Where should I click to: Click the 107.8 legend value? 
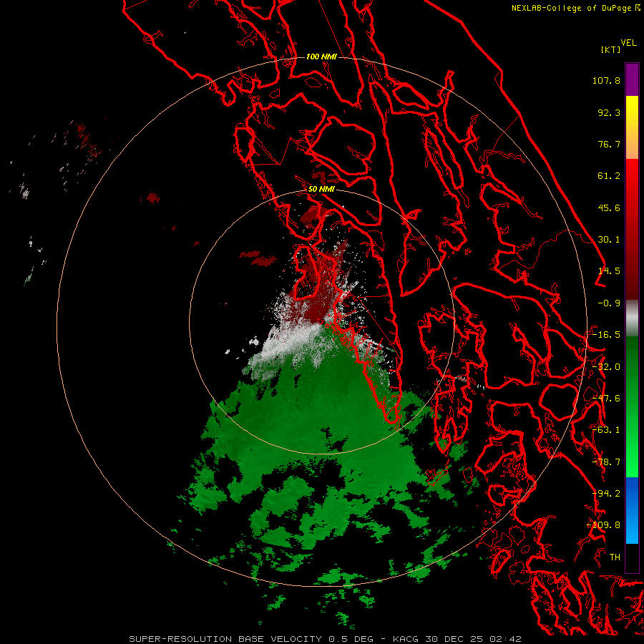tap(606, 80)
